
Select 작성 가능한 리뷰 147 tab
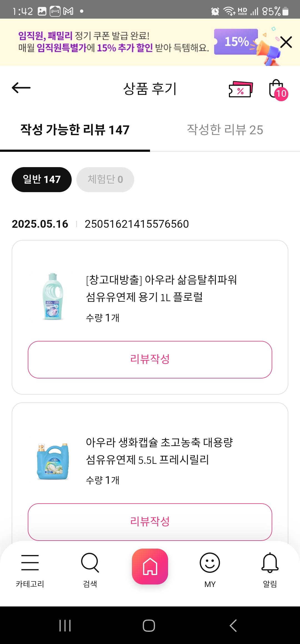pyautogui.click(x=75, y=130)
